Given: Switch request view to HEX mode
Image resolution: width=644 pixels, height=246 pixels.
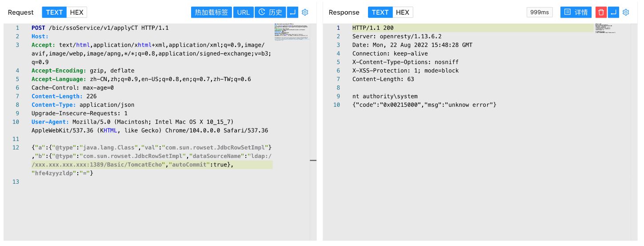Looking at the screenshot, I should pyautogui.click(x=76, y=12).
